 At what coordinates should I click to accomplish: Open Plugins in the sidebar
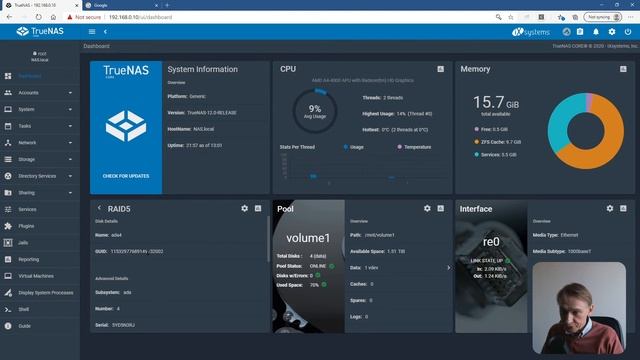coord(40,226)
